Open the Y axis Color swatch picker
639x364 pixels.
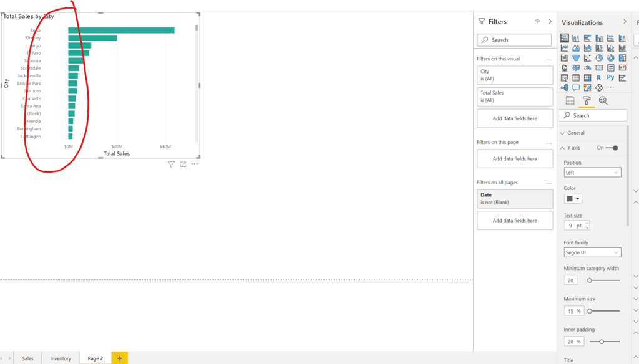point(572,198)
